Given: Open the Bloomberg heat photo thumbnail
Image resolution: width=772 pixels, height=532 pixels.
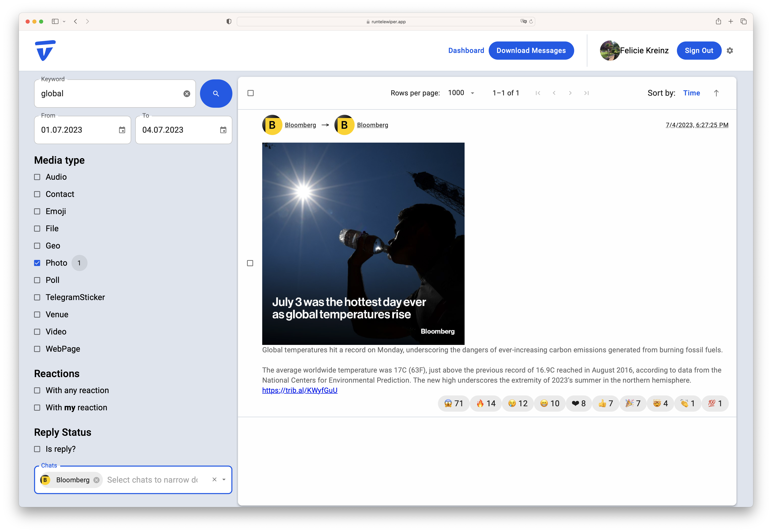Looking at the screenshot, I should (363, 244).
